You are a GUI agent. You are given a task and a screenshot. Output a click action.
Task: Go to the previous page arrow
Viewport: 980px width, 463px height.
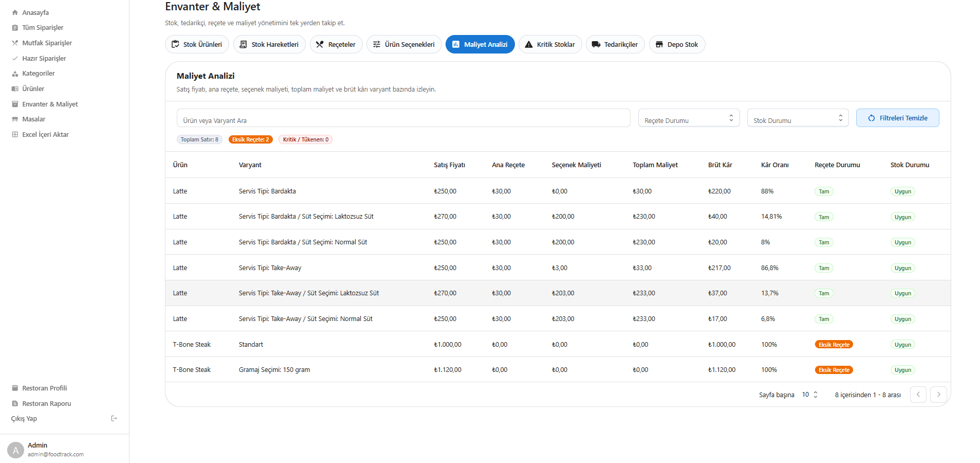coord(918,395)
